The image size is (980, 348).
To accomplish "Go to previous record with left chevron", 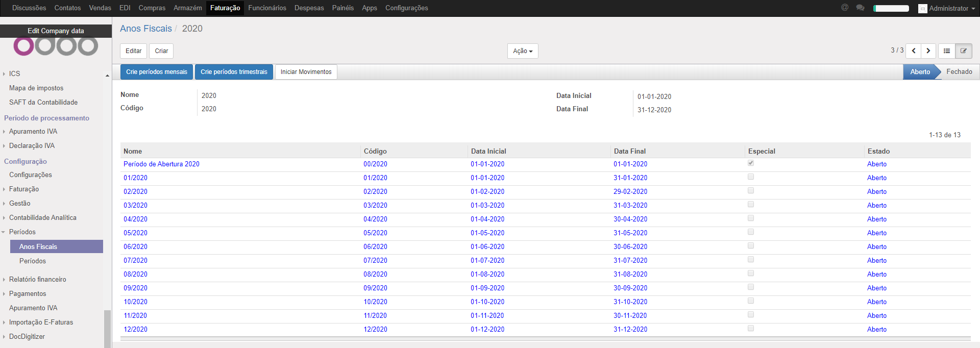I will point(914,51).
